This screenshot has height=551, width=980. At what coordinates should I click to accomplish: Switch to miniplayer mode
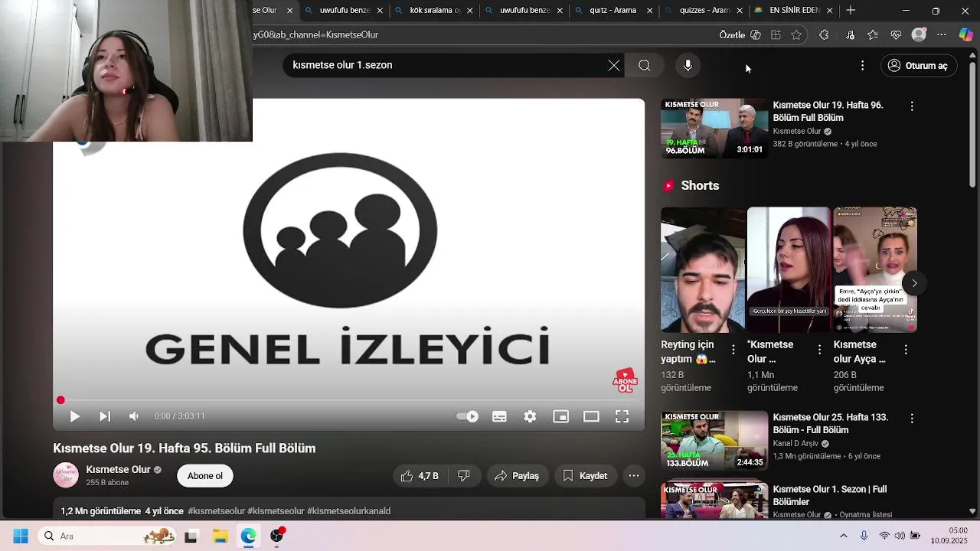(x=560, y=416)
